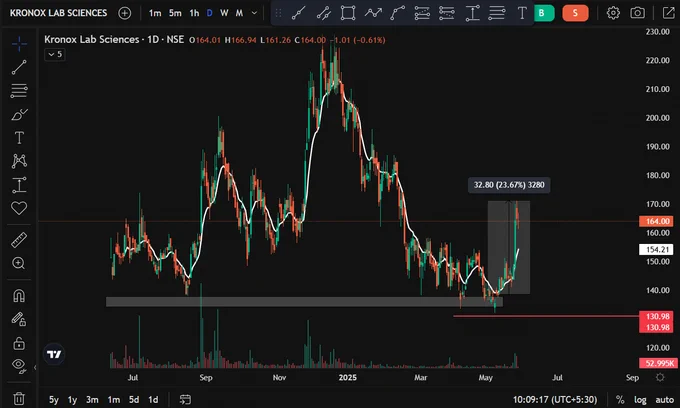Select the sidebar Text tool

[x=19, y=138]
